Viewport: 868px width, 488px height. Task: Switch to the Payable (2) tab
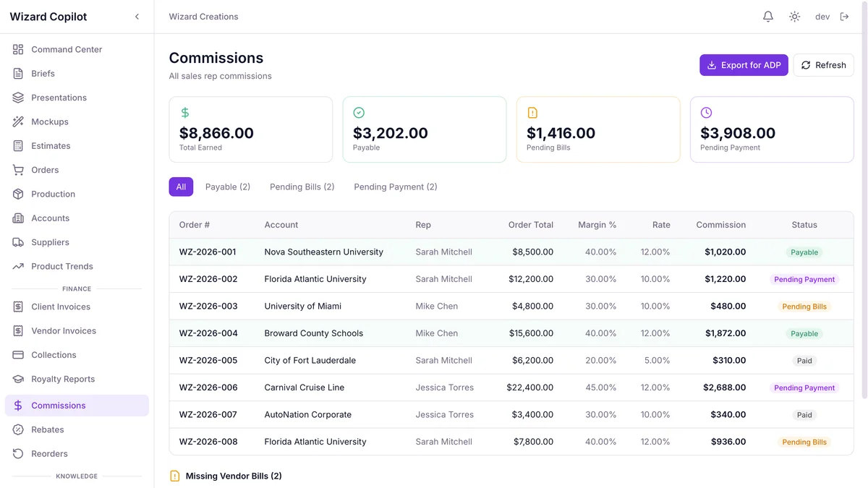pos(228,187)
